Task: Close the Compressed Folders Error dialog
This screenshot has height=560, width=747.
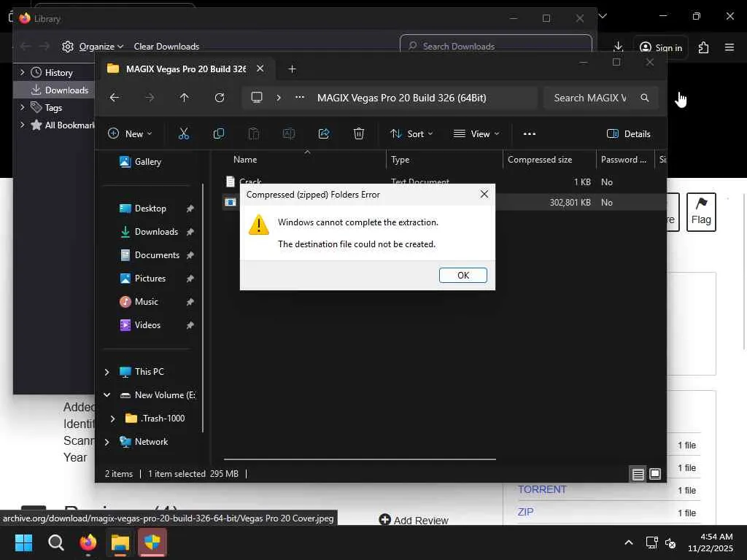Action: (x=484, y=194)
